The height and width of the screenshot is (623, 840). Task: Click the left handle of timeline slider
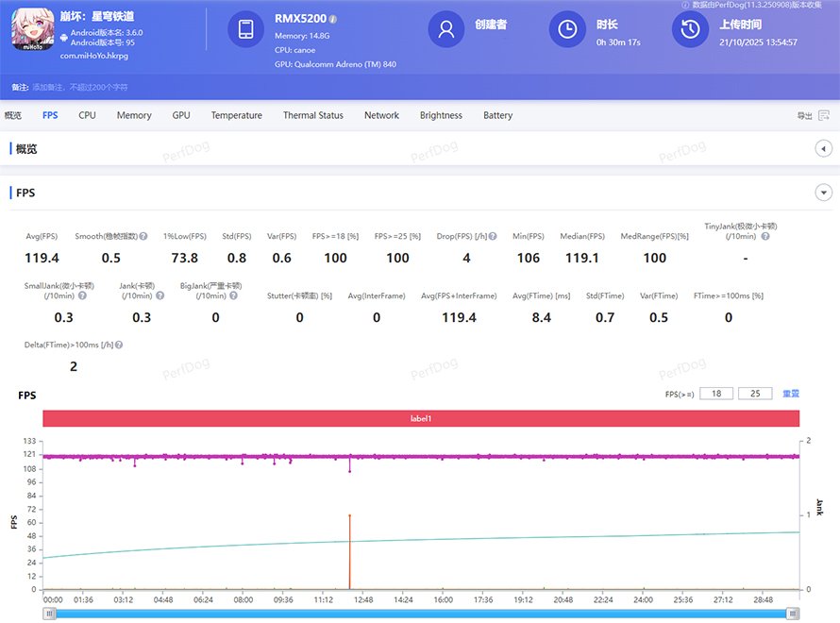click(x=50, y=614)
